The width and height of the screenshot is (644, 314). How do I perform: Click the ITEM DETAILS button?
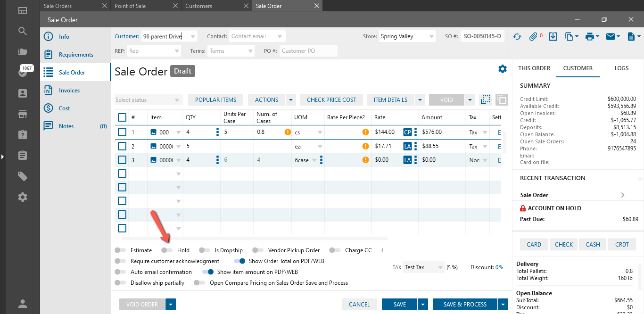click(x=390, y=100)
